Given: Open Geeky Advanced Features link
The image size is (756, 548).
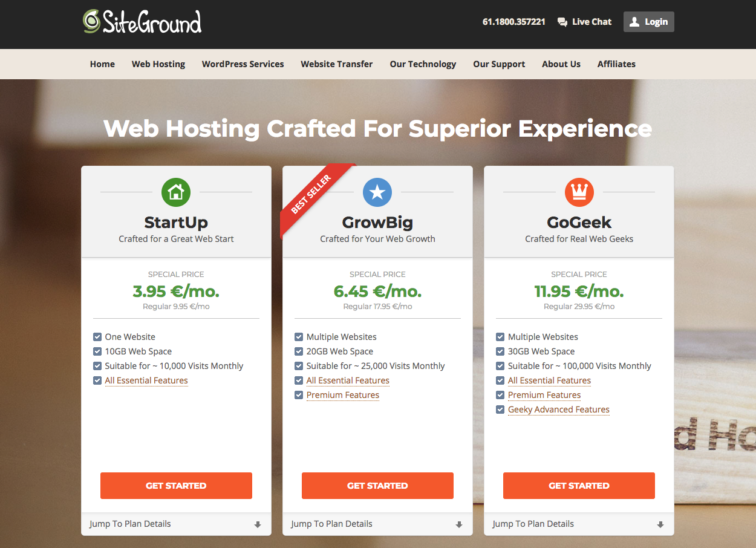Looking at the screenshot, I should coord(559,409).
